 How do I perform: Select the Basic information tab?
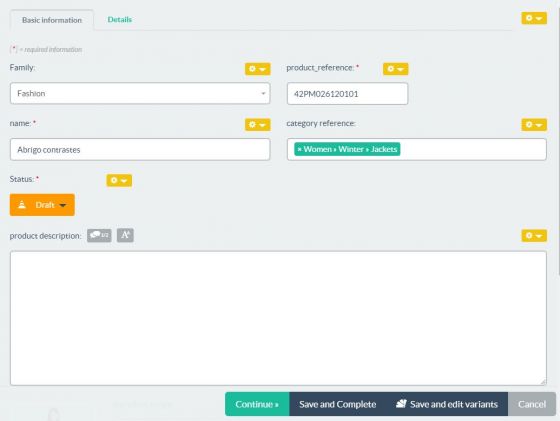click(x=52, y=20)
